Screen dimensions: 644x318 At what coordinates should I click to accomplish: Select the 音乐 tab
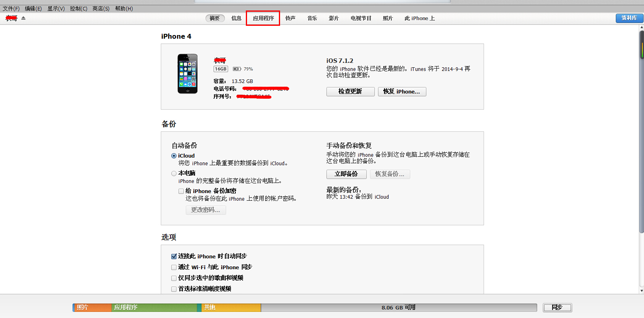pyautogui.click(x=312, y=18)
